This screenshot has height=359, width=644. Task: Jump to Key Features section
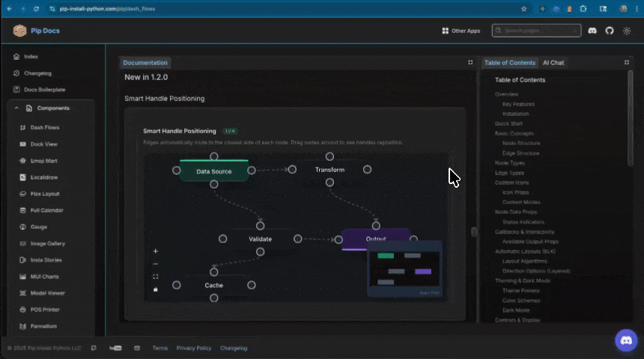(x=518, y=104)
